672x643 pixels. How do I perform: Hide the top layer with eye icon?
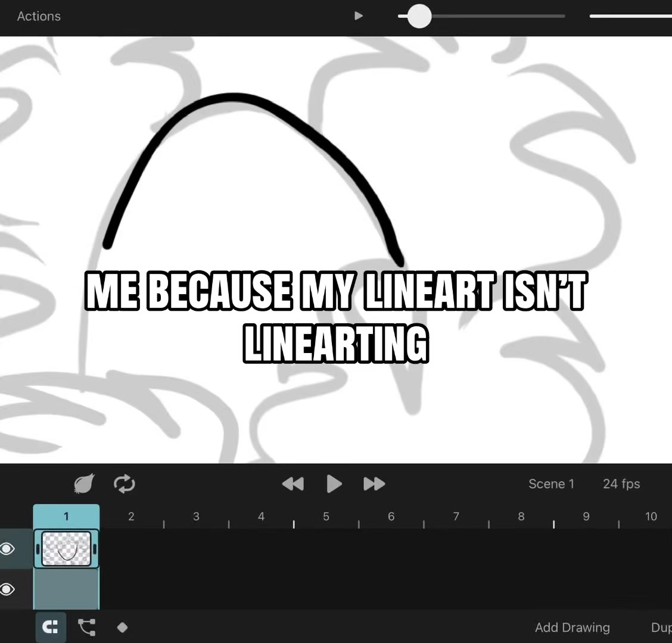click(7, 549)
